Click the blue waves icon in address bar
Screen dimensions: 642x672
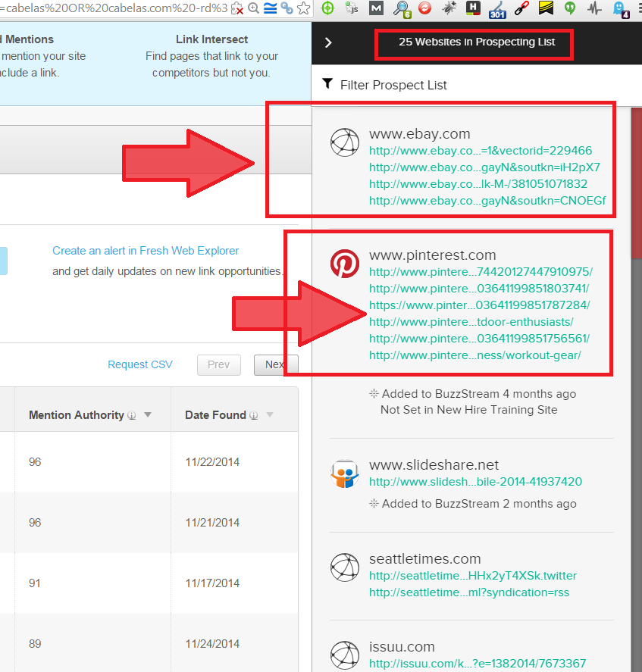pyautogui.click(x=270, y=8)
